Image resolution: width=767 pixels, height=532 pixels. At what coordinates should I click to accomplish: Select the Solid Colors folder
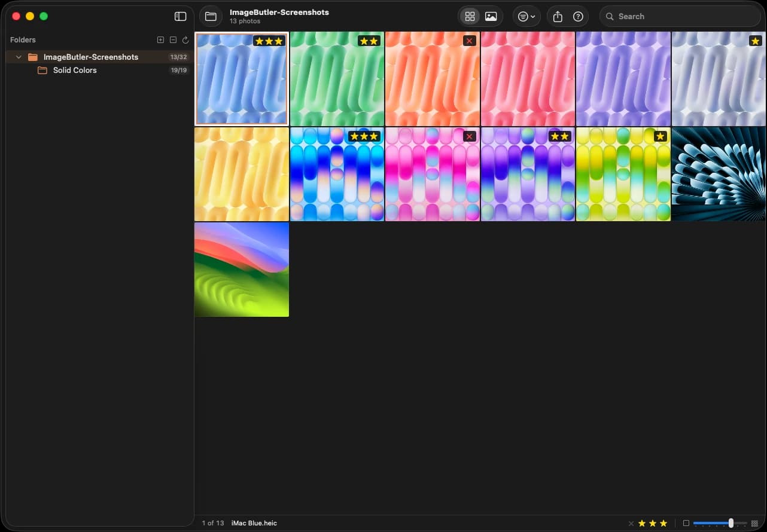tap(99, 71)
